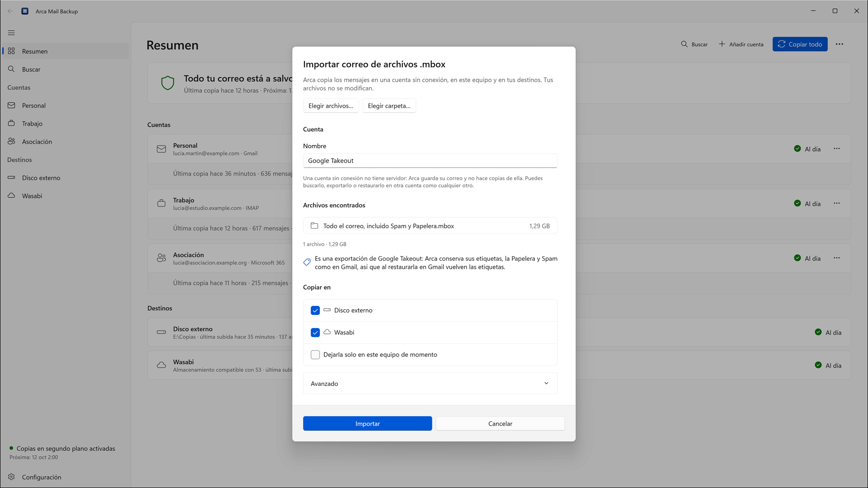Click the Copiar todo button
Viewport: 868px width, 488px height.
(800, 44)
